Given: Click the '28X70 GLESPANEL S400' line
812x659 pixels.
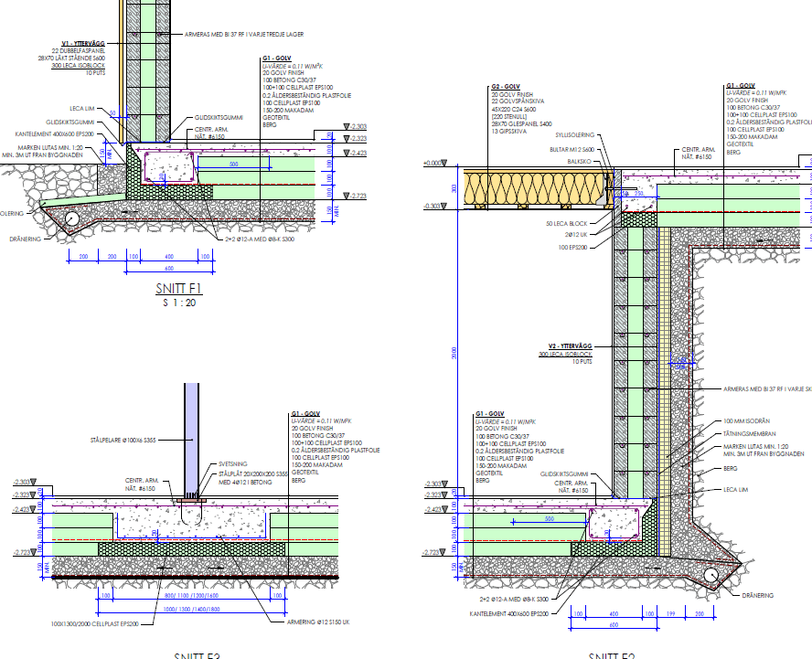Looking at the screenshot, I should (x=521, y=124).
